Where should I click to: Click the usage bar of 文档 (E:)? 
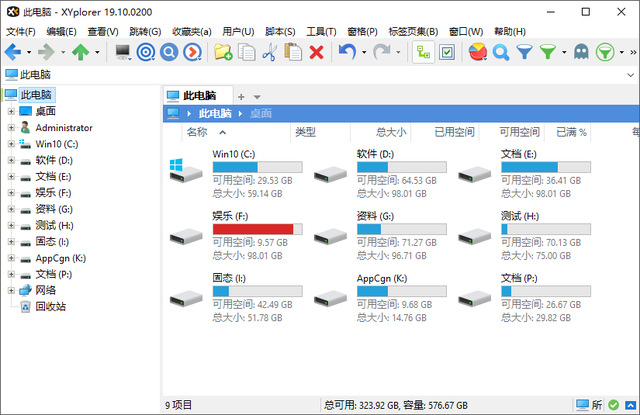[546, 167]
